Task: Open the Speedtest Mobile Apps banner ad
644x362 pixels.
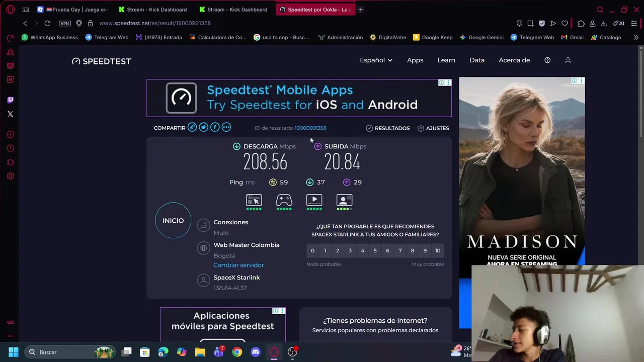Action: click(299, 98)
